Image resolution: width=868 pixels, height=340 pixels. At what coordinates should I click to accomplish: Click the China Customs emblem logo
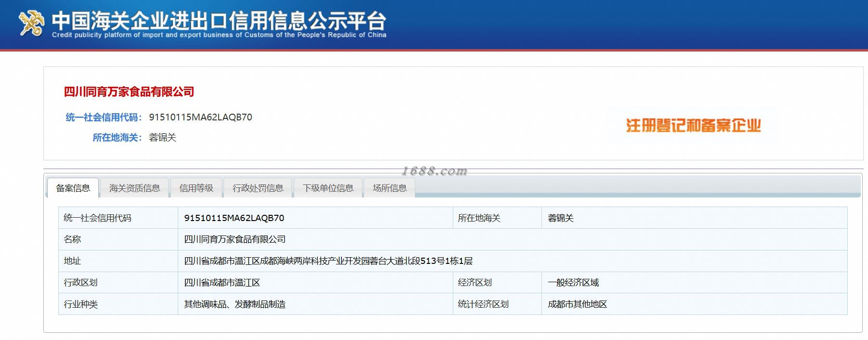click(31, 23)
